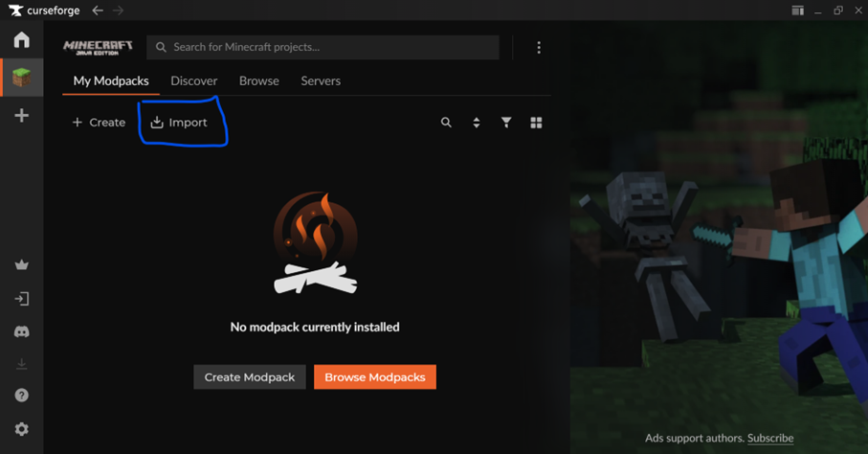This screenshot has width=868, height=454.
Task: Open the My Modpacks tab
Action: tap(111, 80)
